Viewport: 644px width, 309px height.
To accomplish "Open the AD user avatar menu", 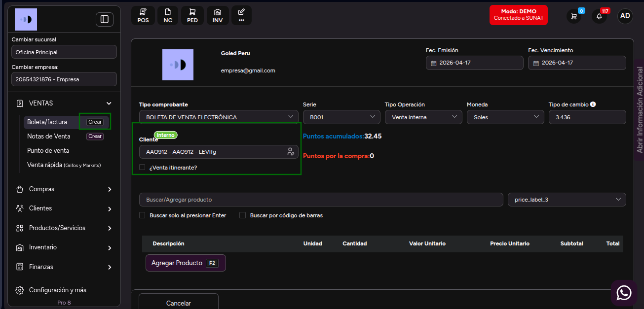I will (625, 16).
